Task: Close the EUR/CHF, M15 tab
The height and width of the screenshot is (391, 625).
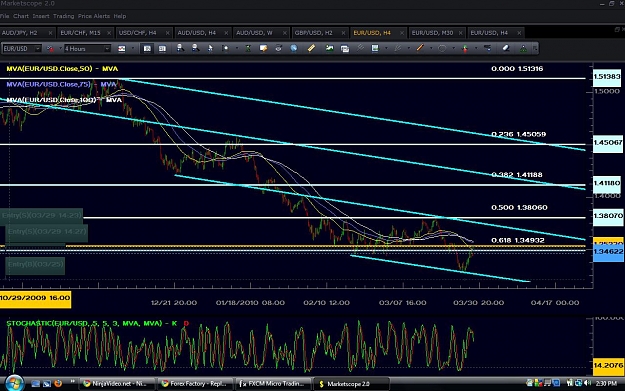Action: point(108,33)
